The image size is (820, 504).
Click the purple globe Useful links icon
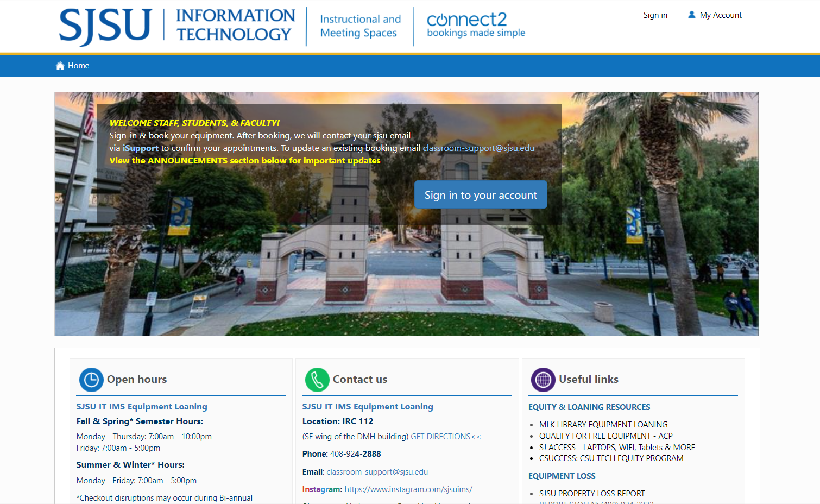coord(543,380)
